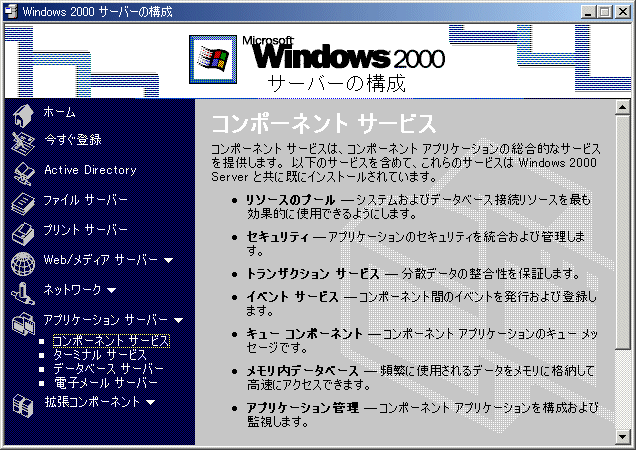Expand the 拡張コンポーネント dropdown arrow

pyautogui.click(x=150, y=402)
